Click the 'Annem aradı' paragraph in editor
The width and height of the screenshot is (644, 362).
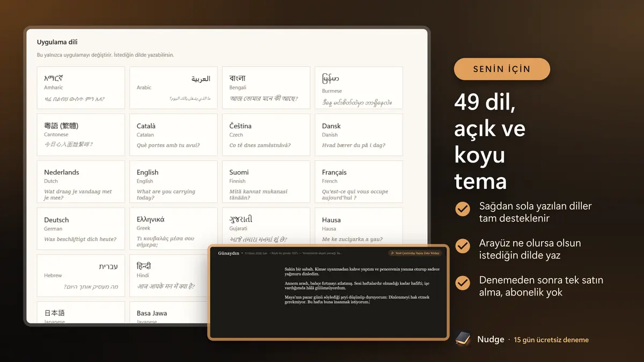[x=357, y=286]
